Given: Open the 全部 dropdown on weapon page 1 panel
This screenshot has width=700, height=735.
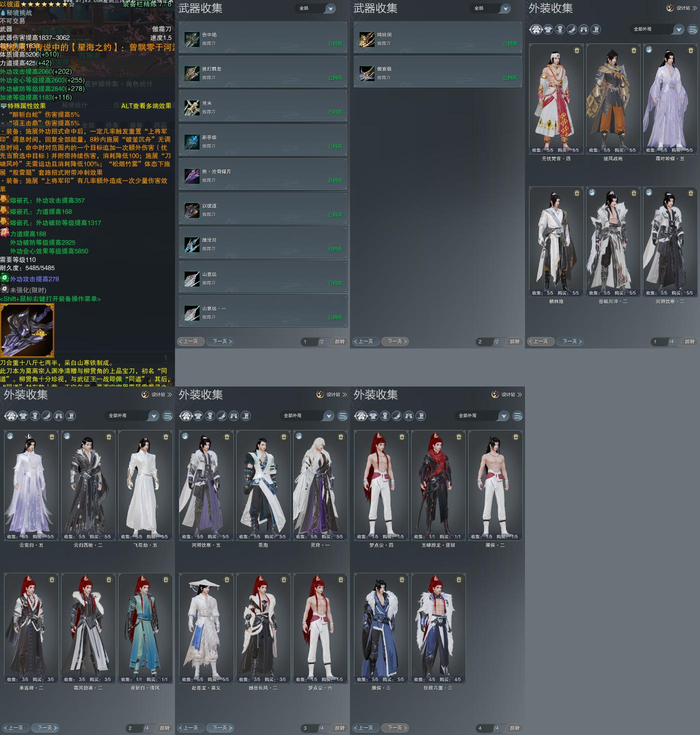Looking at the screenshot, I should coord(316,8).
